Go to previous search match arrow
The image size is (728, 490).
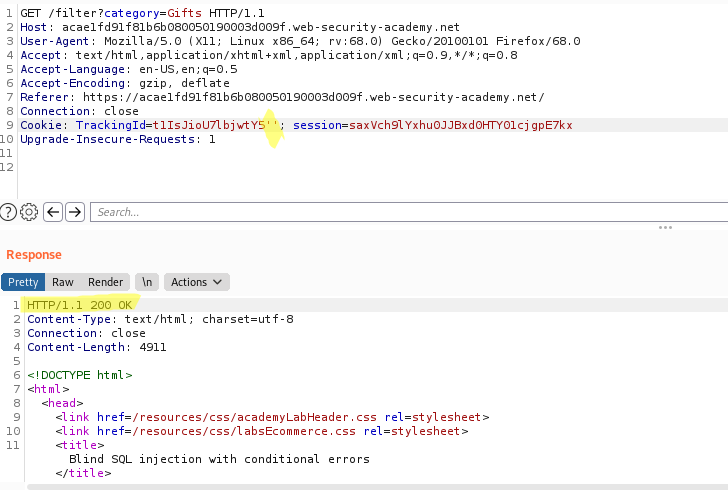click(x=53, y=212)
